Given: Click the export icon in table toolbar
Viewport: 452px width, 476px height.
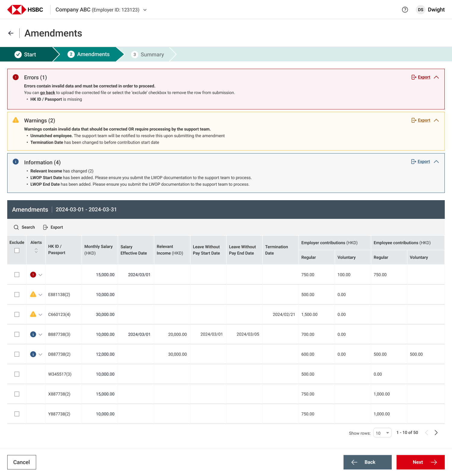Looking at the screenshot, I should [46, 227].
